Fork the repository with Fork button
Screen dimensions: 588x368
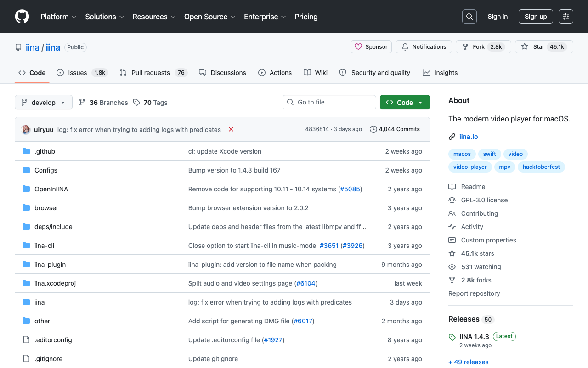pyautogui.click(x=483, y=47)
